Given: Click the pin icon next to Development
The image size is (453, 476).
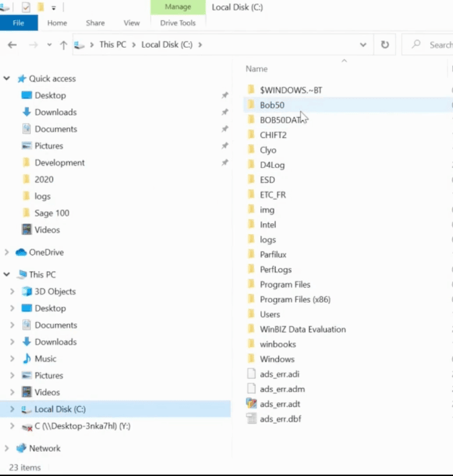Looking at the screenshot, I should (x=225, y=163).
